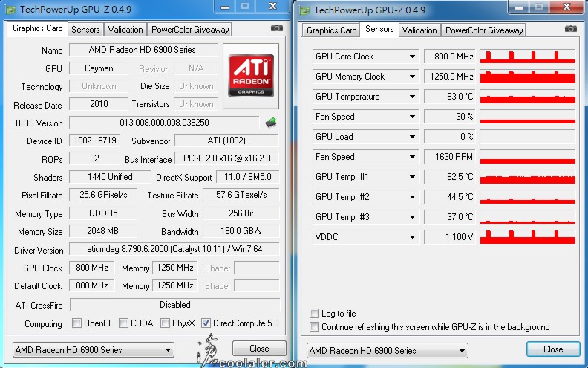Enable the OpenCL checkbox
The height and width of the screenshot is (368, 588).
77,323
